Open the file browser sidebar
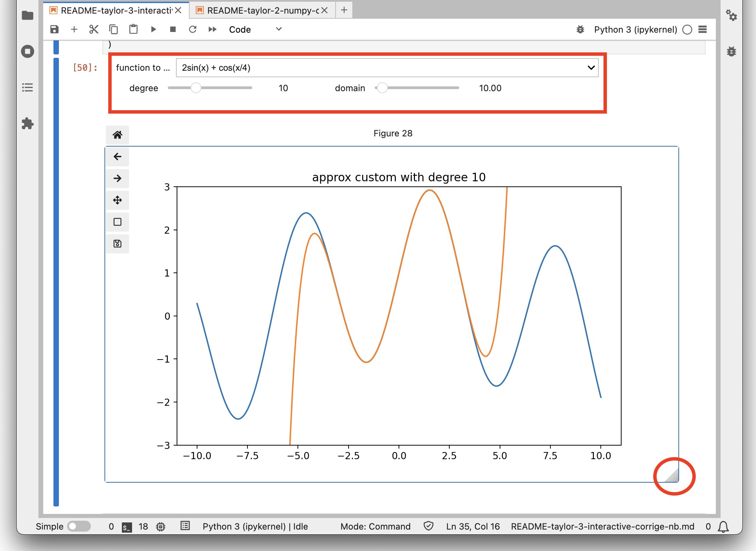The image size is (756, 551). 28,16
